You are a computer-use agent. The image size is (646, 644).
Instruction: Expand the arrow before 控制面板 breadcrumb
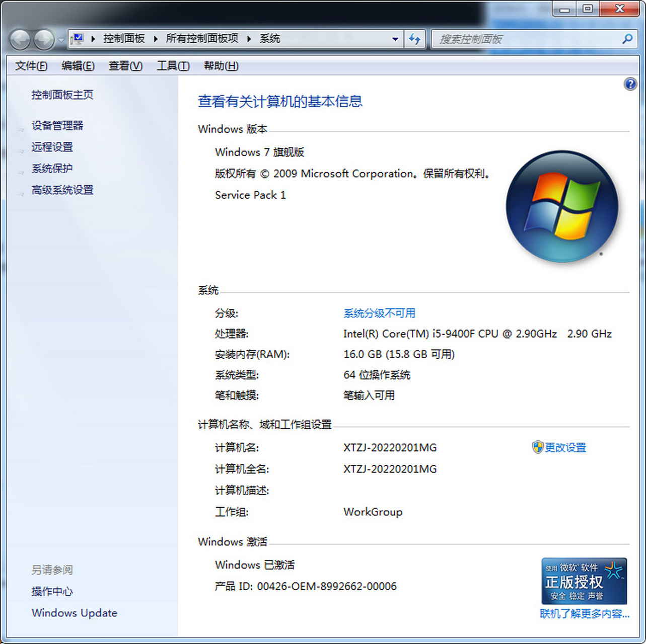[x=93, y=39]
